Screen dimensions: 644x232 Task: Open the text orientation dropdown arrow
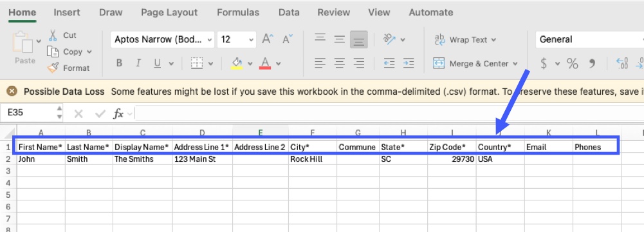coord(403,40)
